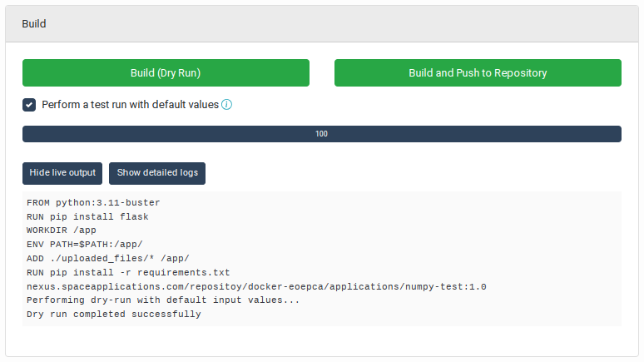Viewport: 644px width, 362px height.
Task: Click Build and Push to Repository
Action: click(x=478, y=72)
